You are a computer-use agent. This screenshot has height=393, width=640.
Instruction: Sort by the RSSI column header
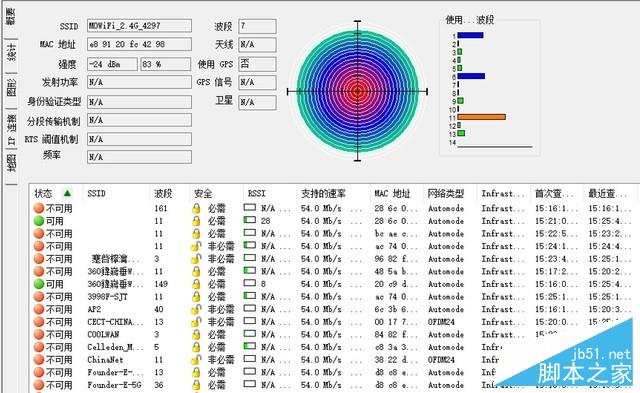256,193
